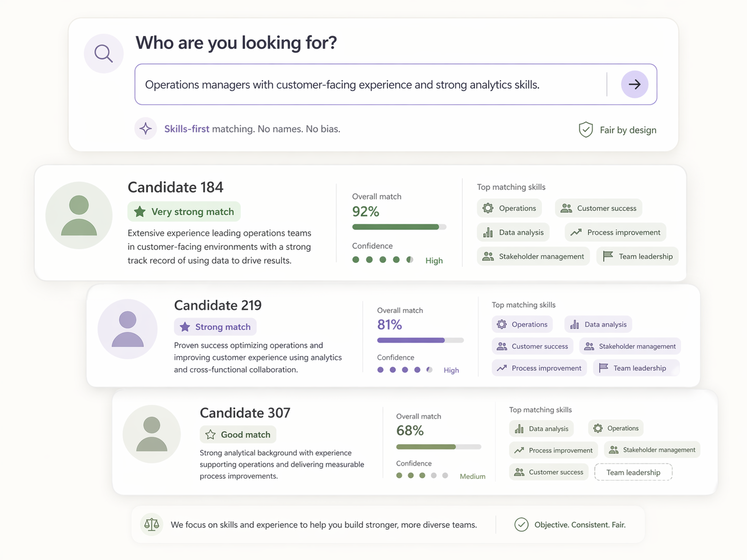
Task: Click the sparkle icon beside Skills-first matching
Action: [x=146, y=128]
